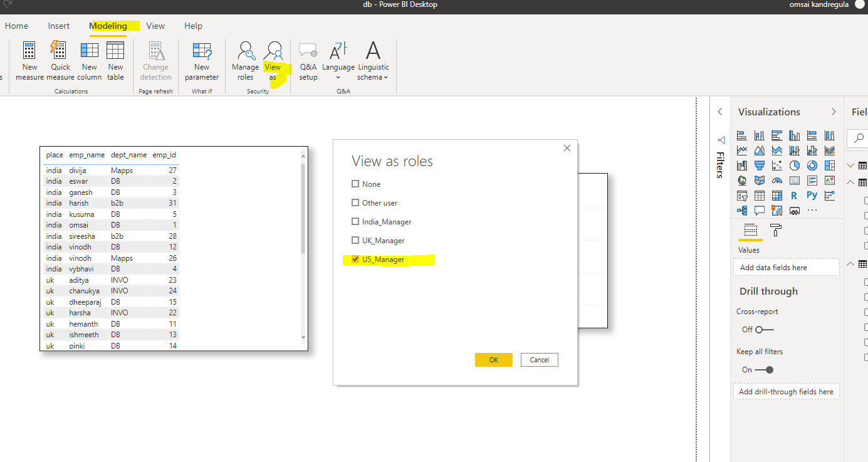Screen dimensions: 868x462
Task: Check the Other user checkbox
Action: 355,202
